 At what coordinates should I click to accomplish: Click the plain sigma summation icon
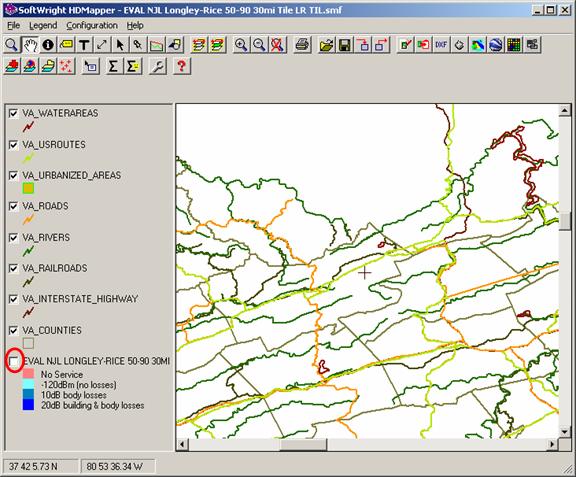coord(113,66)
